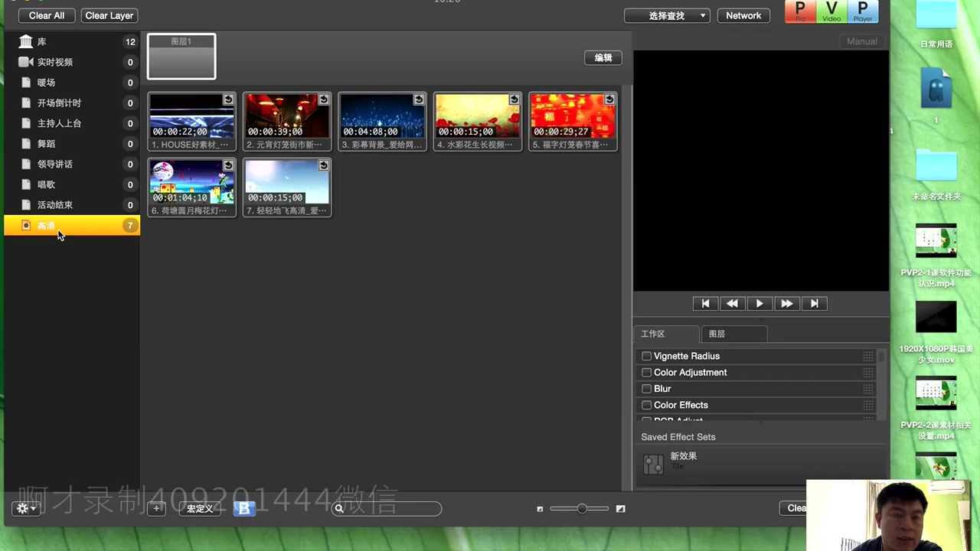980x551 pixels.
Task: Click the blue B icon in bottom toolbar
Action: click(x=244, y=508)
